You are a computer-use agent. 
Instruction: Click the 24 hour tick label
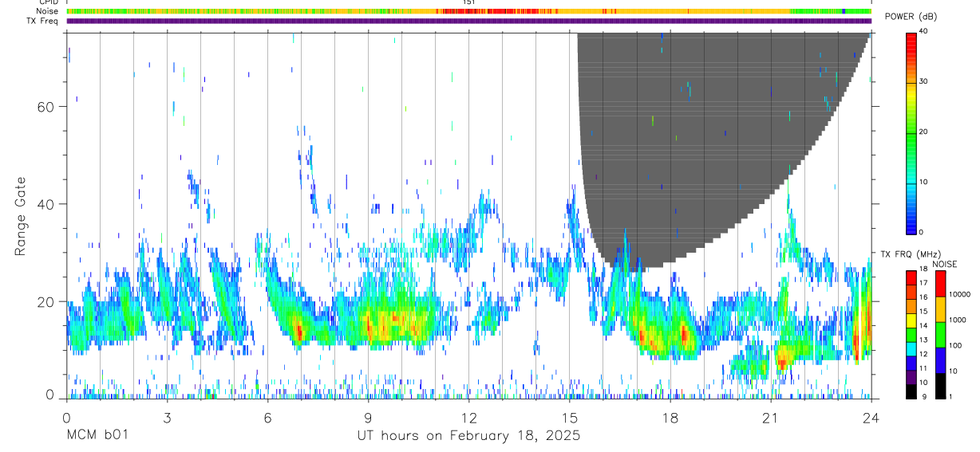coord(871,418)
